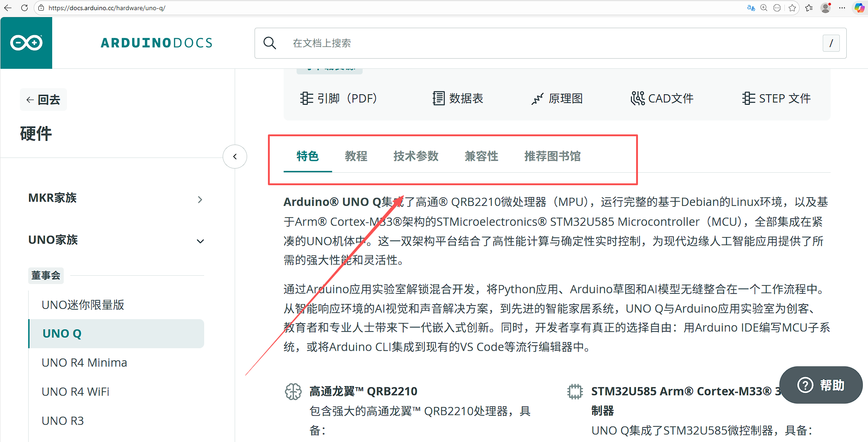Click the question mark icon in 帮助
The height and width of the screenshot is (442, 868).
click(x=805, y=385)
